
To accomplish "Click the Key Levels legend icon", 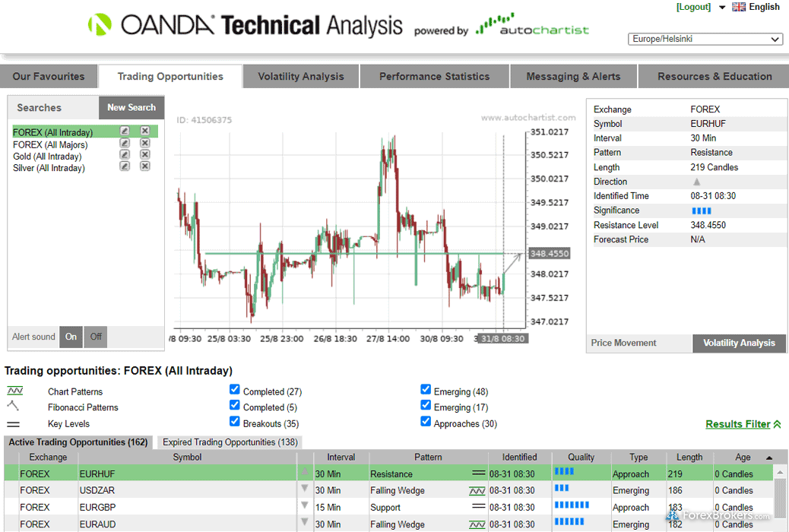I will click(14, 424).
